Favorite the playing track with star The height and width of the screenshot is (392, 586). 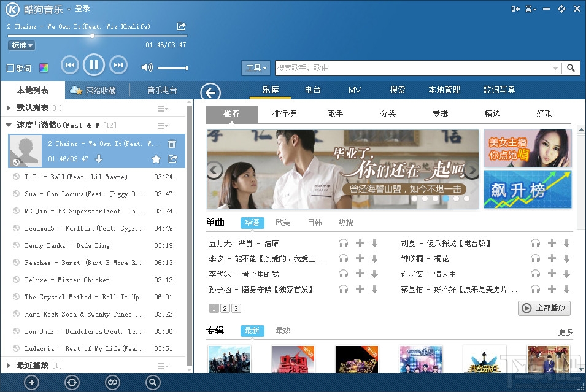tap(156, 159)
